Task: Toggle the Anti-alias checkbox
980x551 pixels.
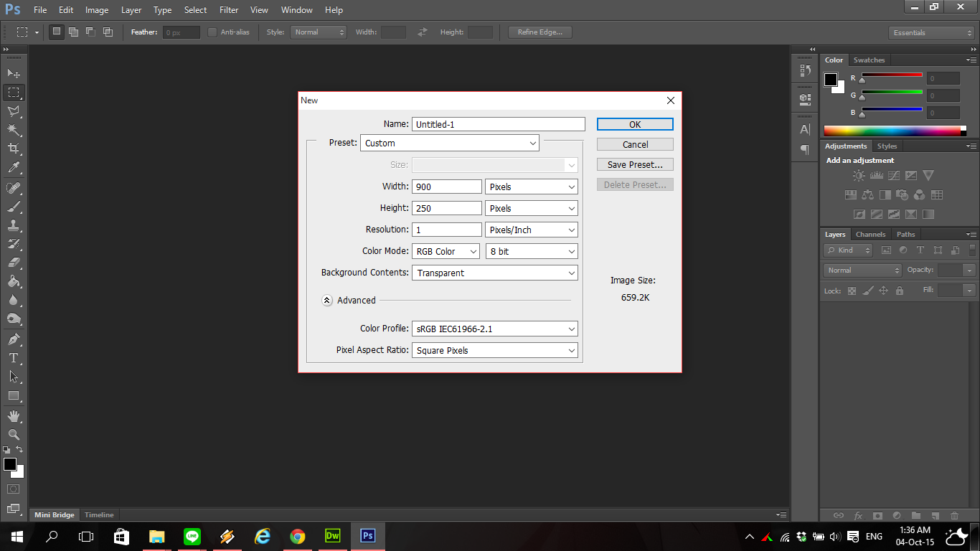Action: (212, 32)
